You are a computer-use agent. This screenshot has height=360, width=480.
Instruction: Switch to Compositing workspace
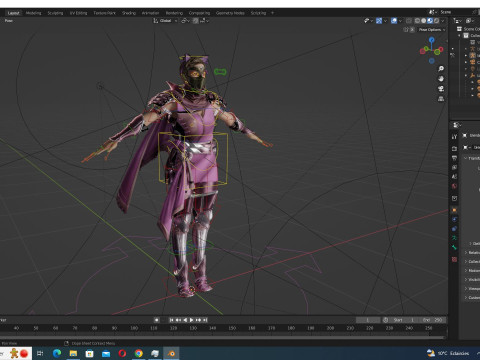199,13
